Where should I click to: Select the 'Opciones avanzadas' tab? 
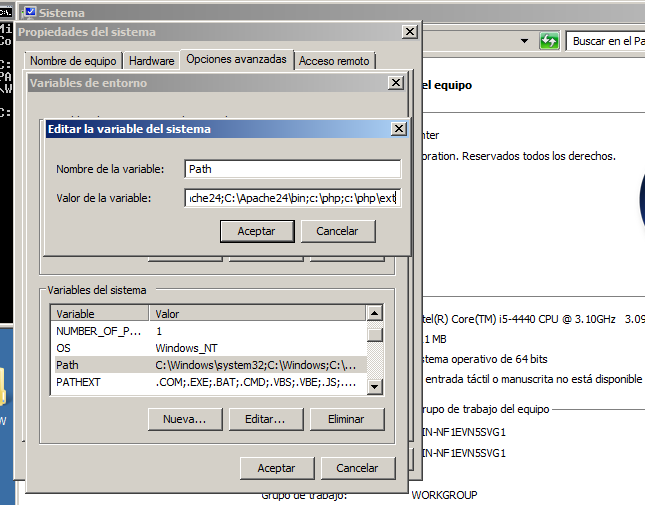click(x=237, y=59)
